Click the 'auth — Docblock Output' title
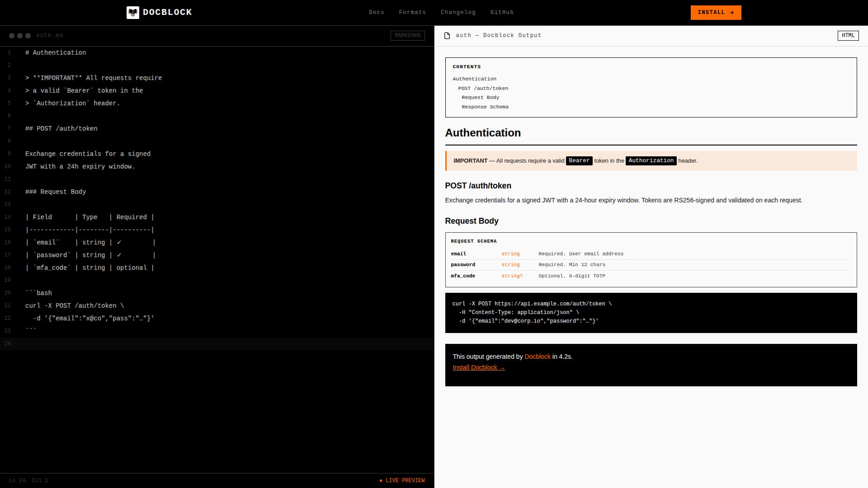Screen dimensions: 868x488 click(498, 35)
